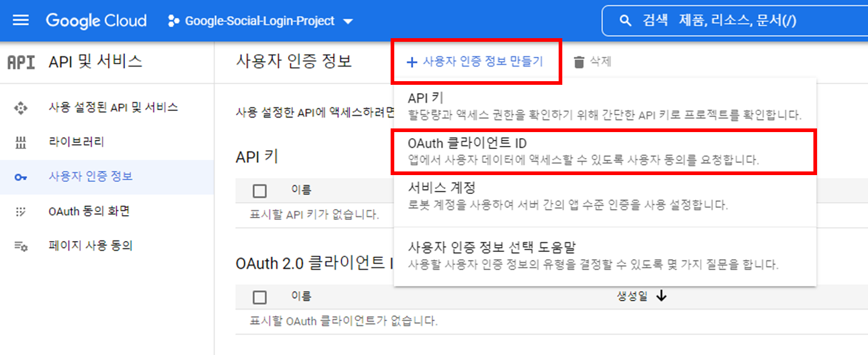Click the search magnifier icon

tap(625, 21)
